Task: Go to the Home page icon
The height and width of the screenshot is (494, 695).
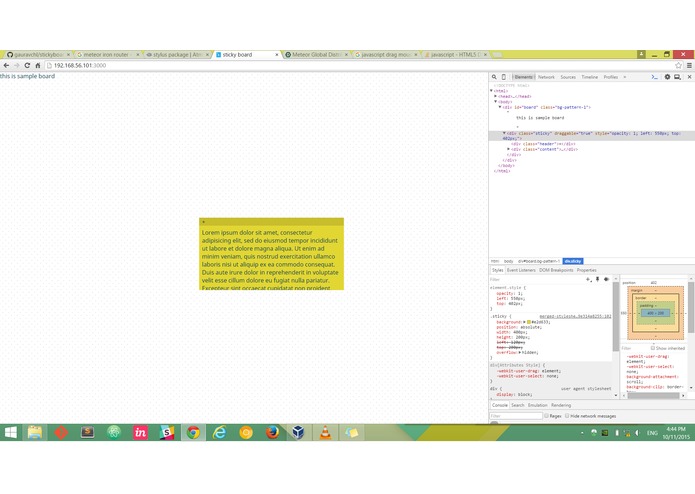Action: point(38,66)
